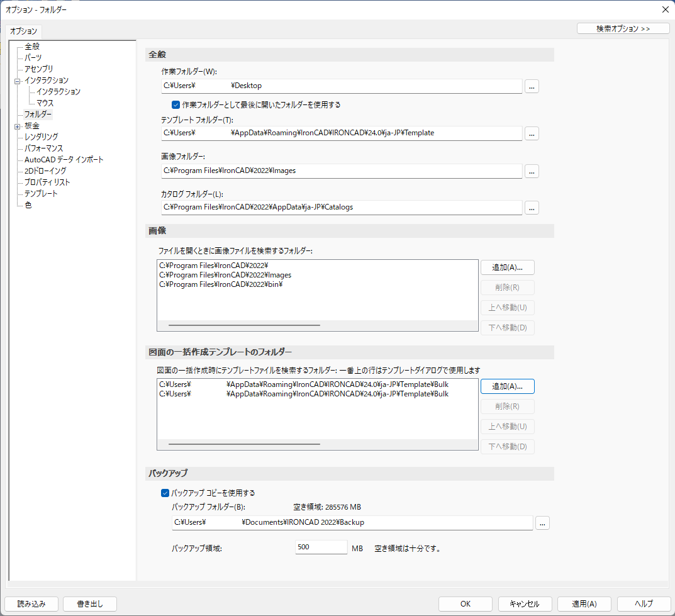Click browse button for バックアップ フォルダー
675x616 pixels.
coord(542,523)
